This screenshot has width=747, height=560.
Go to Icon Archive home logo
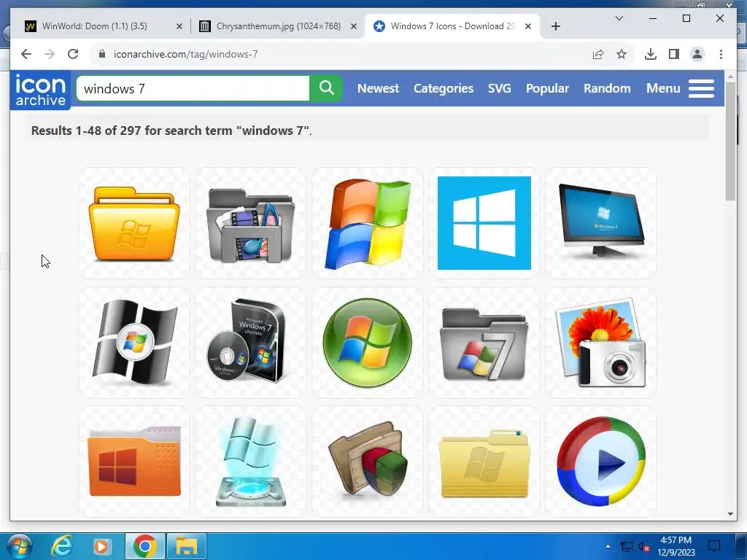41,90
